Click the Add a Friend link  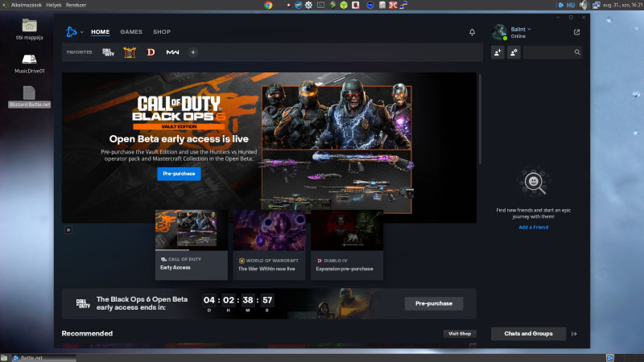click(533, 227)
